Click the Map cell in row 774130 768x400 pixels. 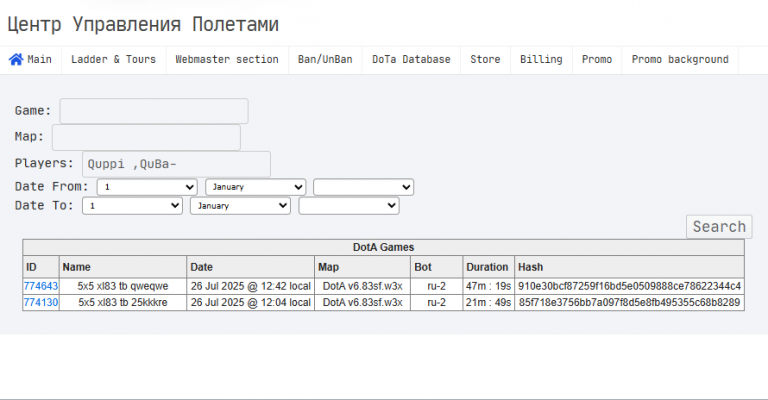tap(362, 303)
